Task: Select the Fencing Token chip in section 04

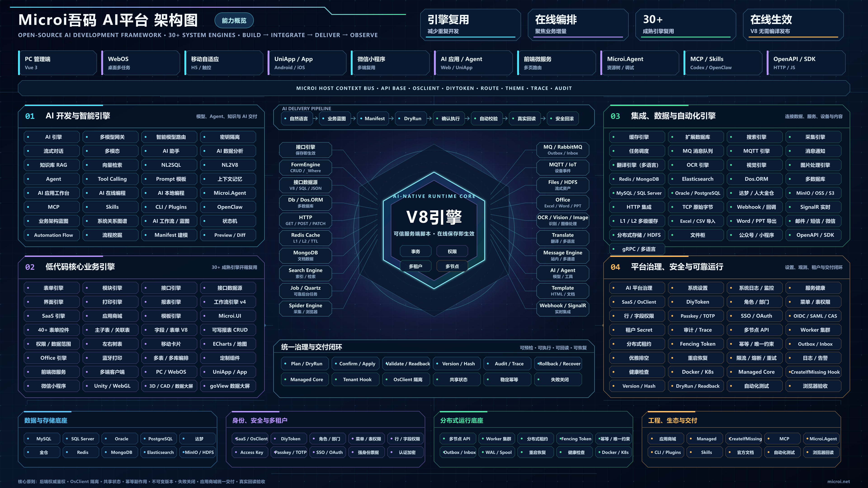Action: [x=696, y=344]
